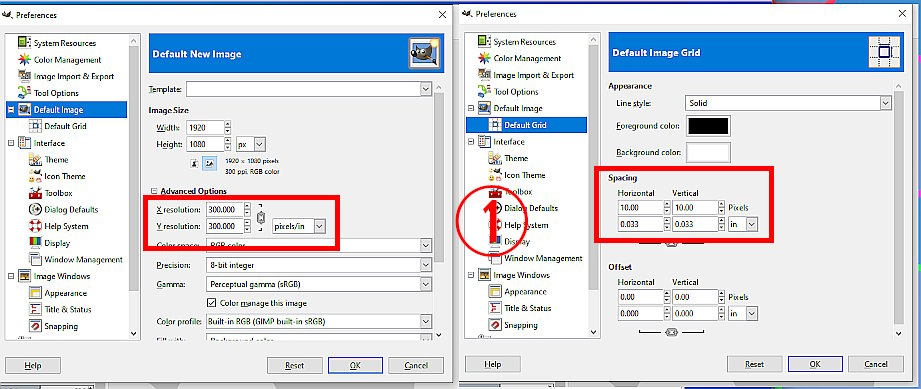Click Snapping icon in left Preferences window
The width and height of the screenshot is (921, 389).
coord(35,326)
